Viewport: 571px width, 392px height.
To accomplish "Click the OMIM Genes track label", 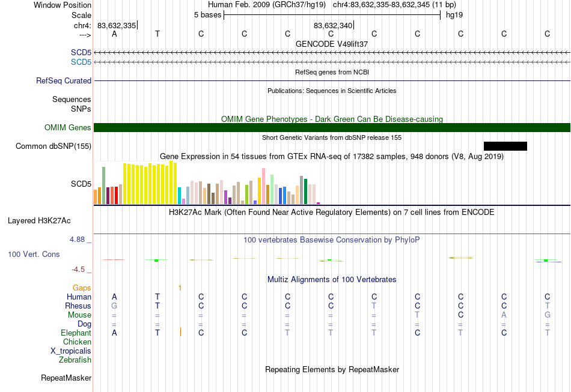I will [68, 128].
